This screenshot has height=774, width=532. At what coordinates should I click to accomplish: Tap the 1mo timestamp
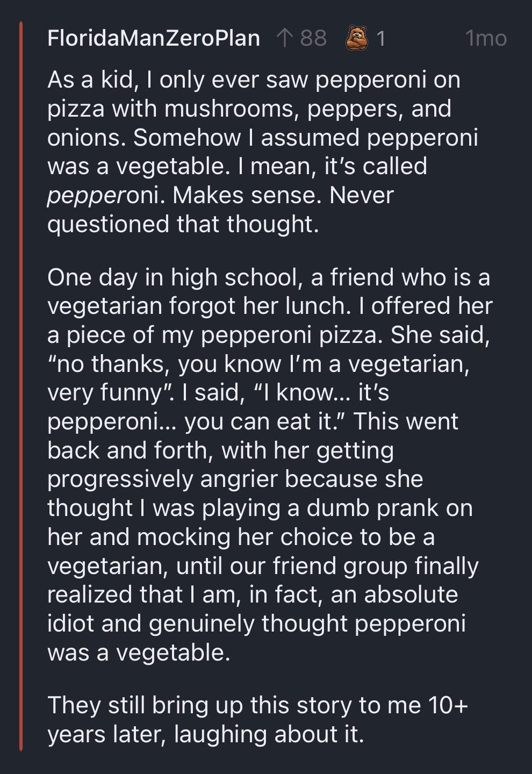pos(485,37)
